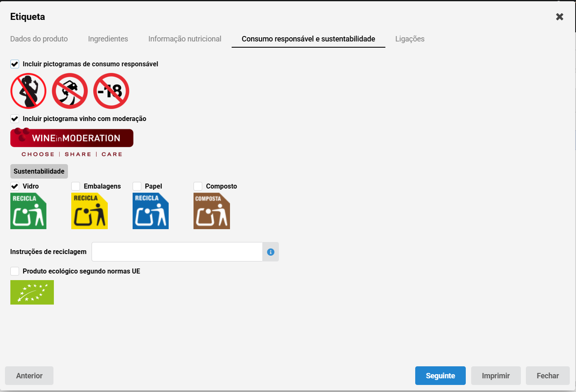Click the no drinking and driving pictogram
576x392 pixels.
click(70, 91)
